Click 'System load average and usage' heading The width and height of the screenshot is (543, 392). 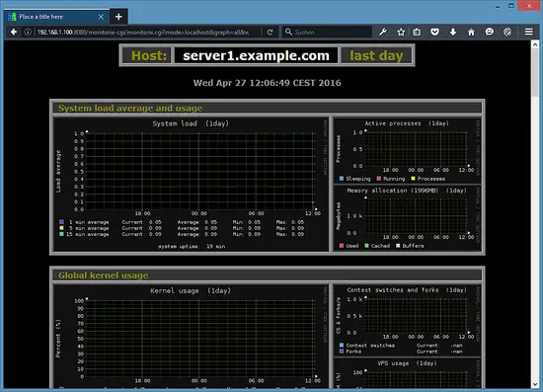pos(130,108)
